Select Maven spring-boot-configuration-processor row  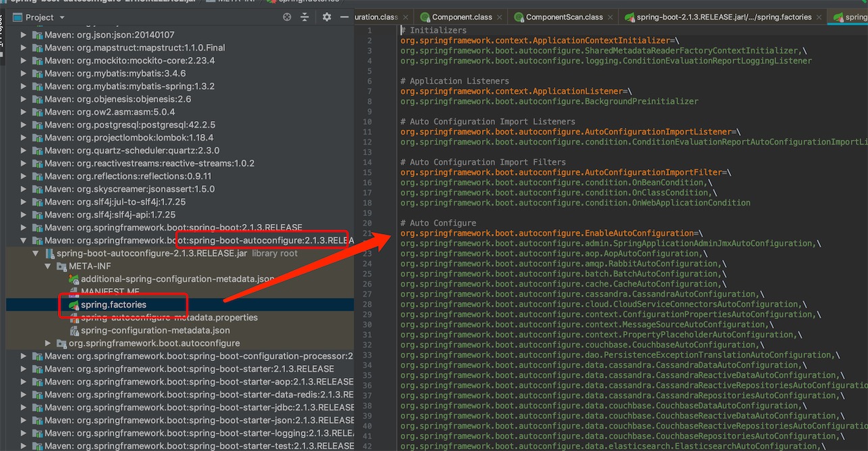180,356
